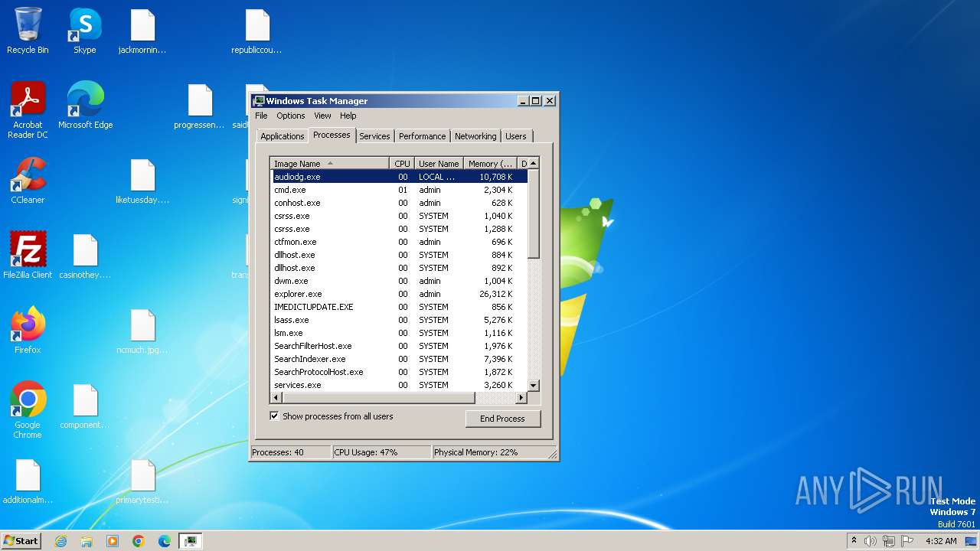Open media player from taskbar
The height and width of the screenshot is (551, 980).
[113, 541]
